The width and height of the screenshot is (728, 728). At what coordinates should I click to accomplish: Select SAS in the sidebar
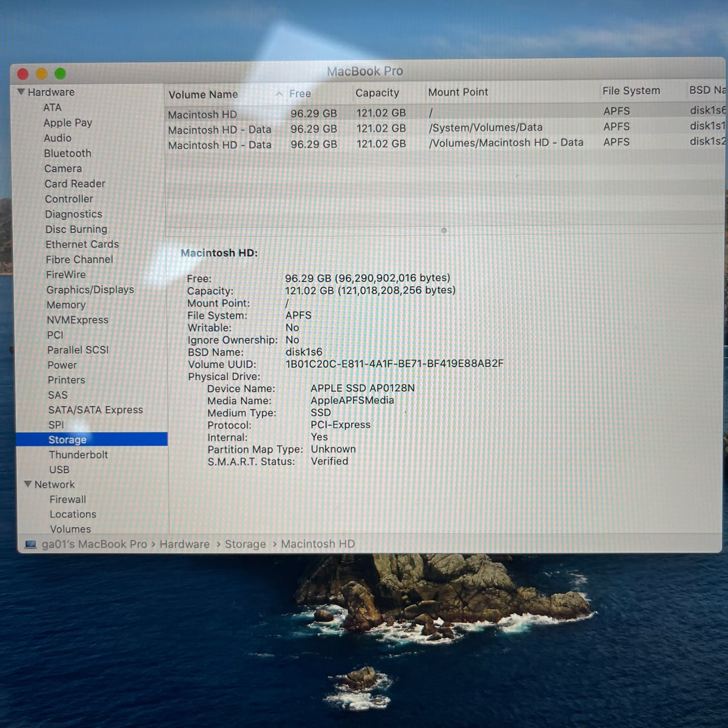point(57,395)
